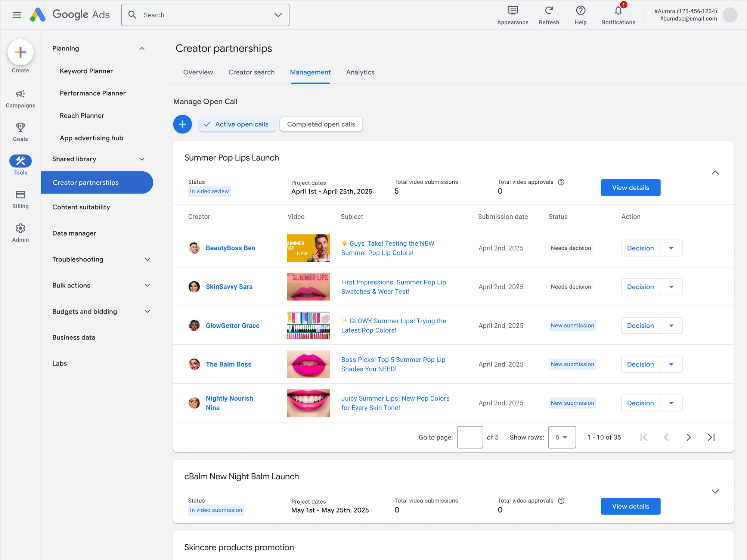Screen dimensions: 747x560
Task: Open Campaigns in the sidebar
Action: (x=21, y=99)
